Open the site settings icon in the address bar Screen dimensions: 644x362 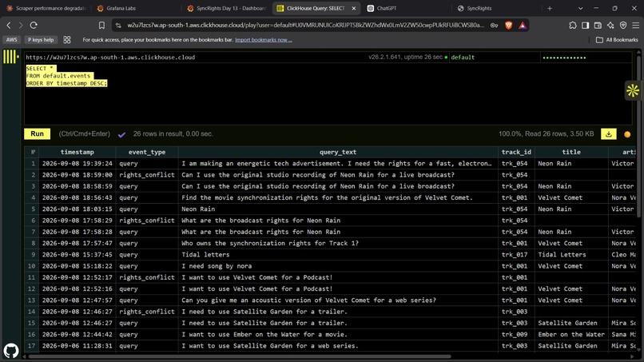point(118,25)
